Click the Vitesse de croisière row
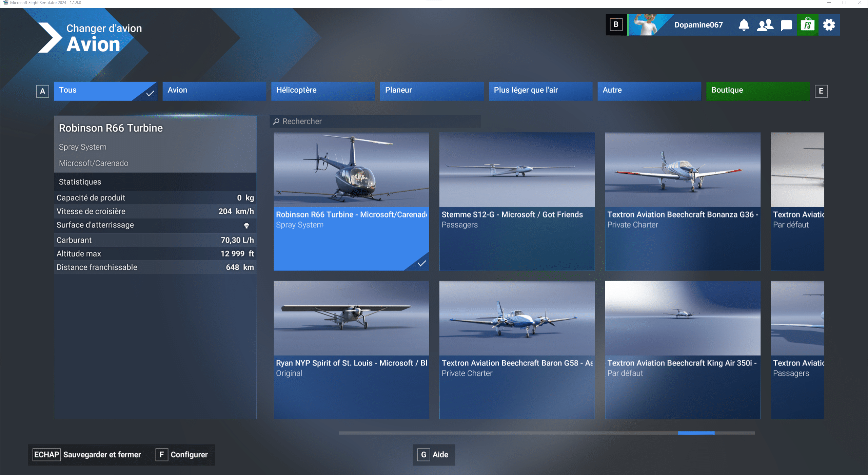The height and width of the screenshot is (475, 868). 155,211
